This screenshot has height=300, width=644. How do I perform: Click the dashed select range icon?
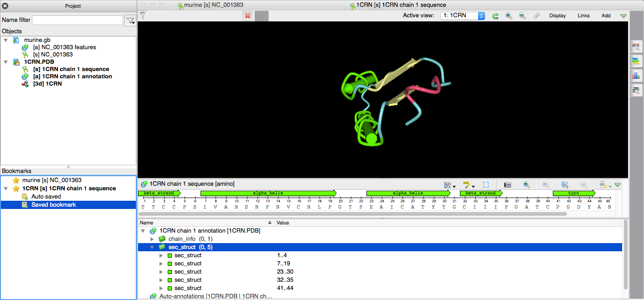[x=486, y=185]
